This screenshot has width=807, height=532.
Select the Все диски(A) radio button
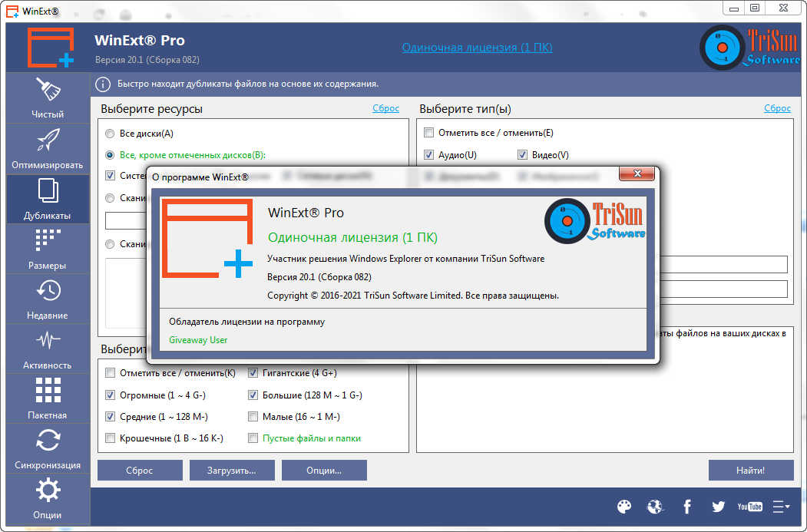110,134
